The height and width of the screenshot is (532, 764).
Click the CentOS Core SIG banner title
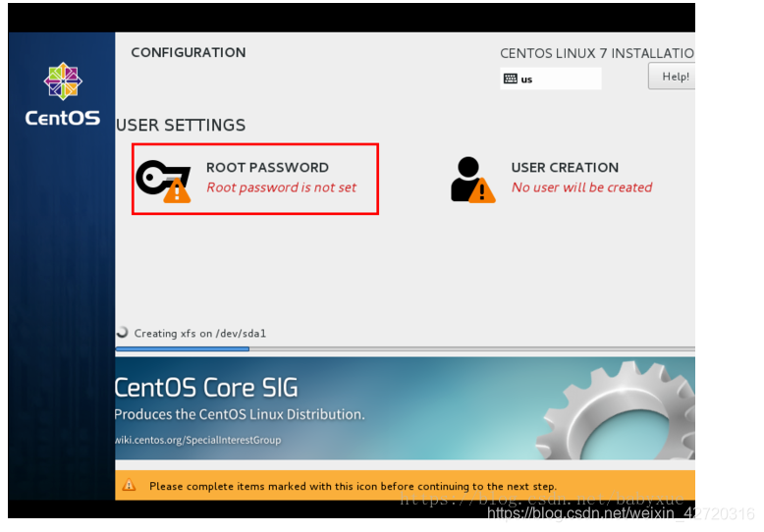[x=206, y=388]
